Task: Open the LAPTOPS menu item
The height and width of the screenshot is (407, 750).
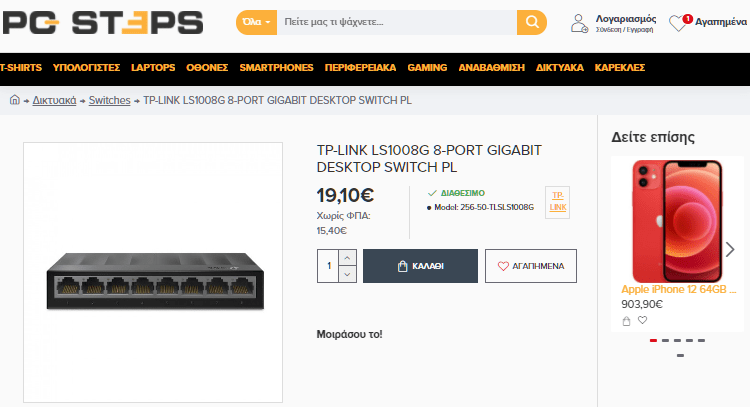Action: (x=153, y=68)
